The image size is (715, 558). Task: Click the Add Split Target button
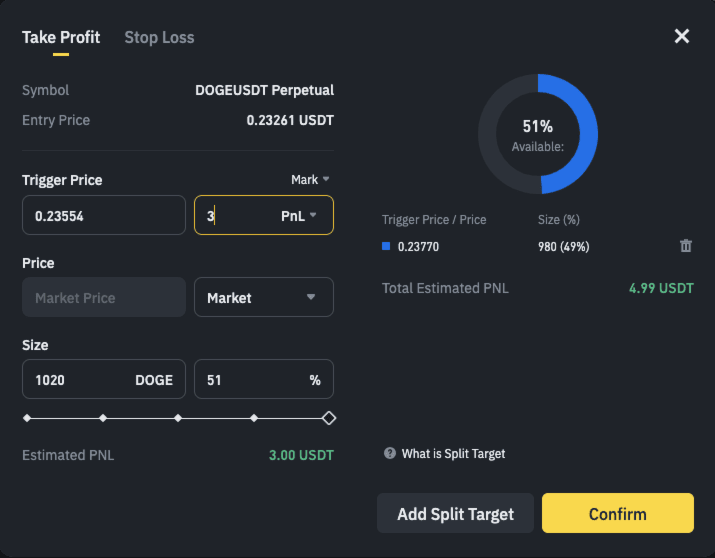click(x=455, y=514)
